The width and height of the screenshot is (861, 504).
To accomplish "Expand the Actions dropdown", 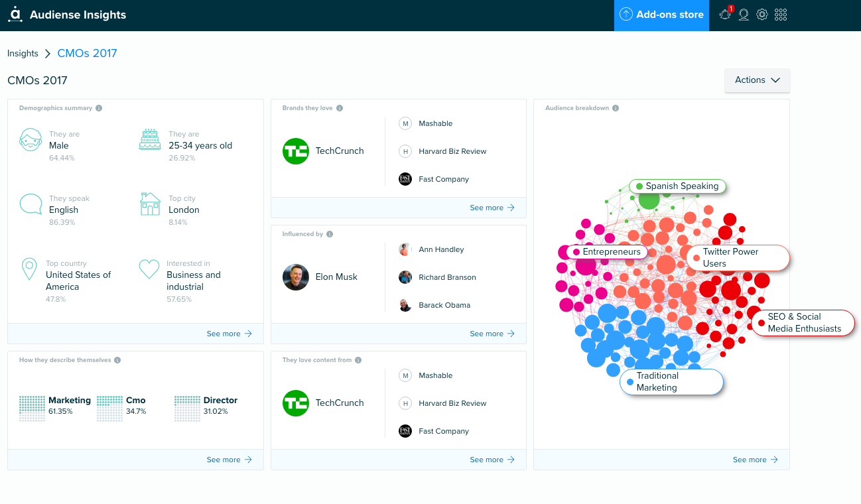I will tap(757, 80).
